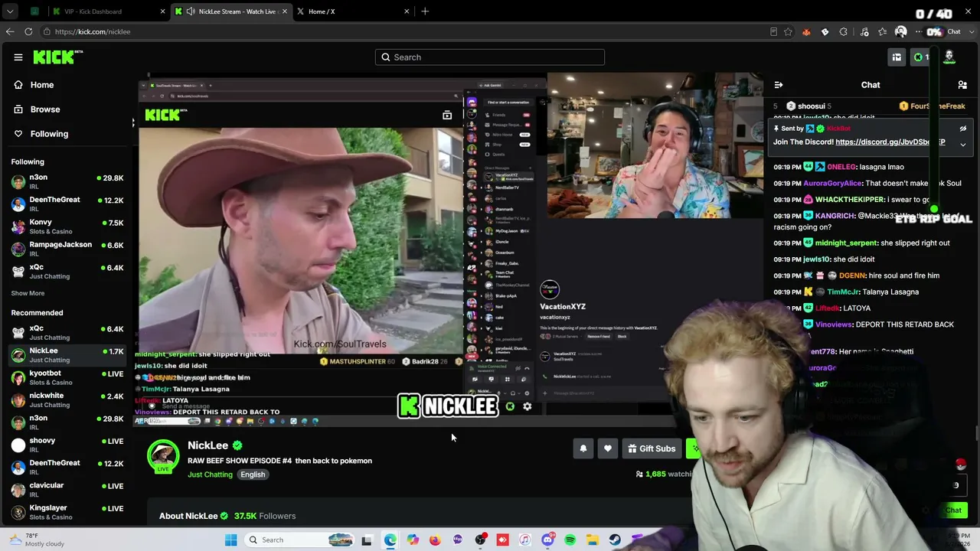This screenshot has width=980, height=551.
Task: Send message with the Chat button
Action: (953, 510)
